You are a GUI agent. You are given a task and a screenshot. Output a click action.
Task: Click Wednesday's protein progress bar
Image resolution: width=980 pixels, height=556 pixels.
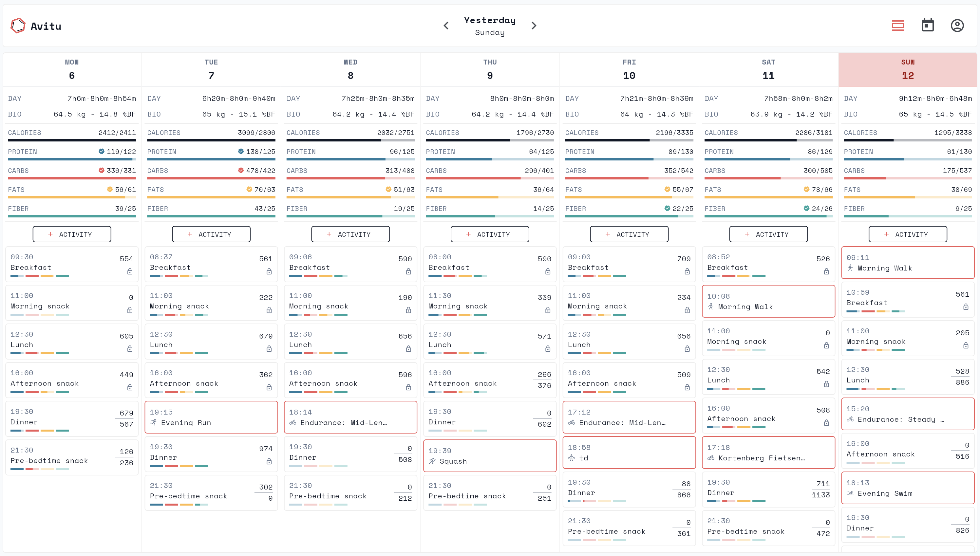pyautogui.click(x=350, y=159)
